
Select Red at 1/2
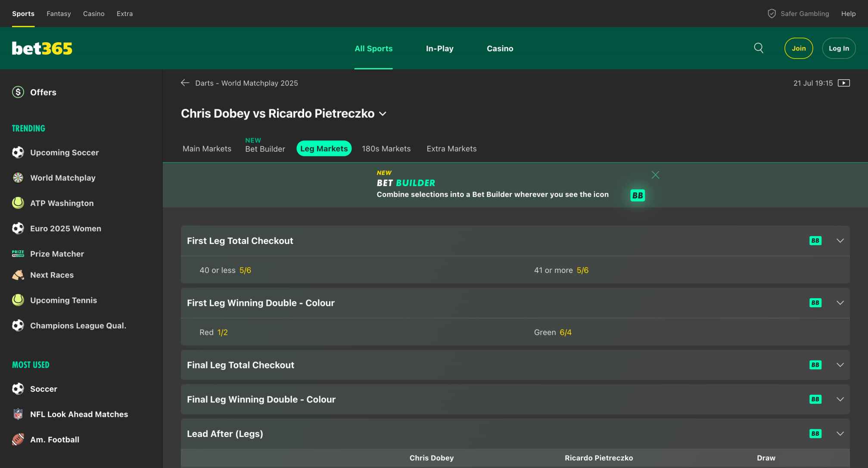(214, 332)
